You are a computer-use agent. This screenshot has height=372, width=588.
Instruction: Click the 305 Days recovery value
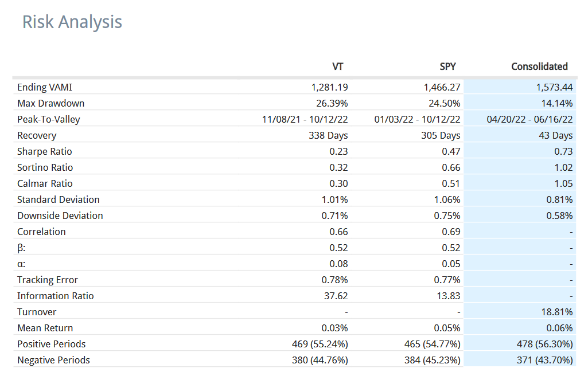pyautogui.click(x=441, y=136)
